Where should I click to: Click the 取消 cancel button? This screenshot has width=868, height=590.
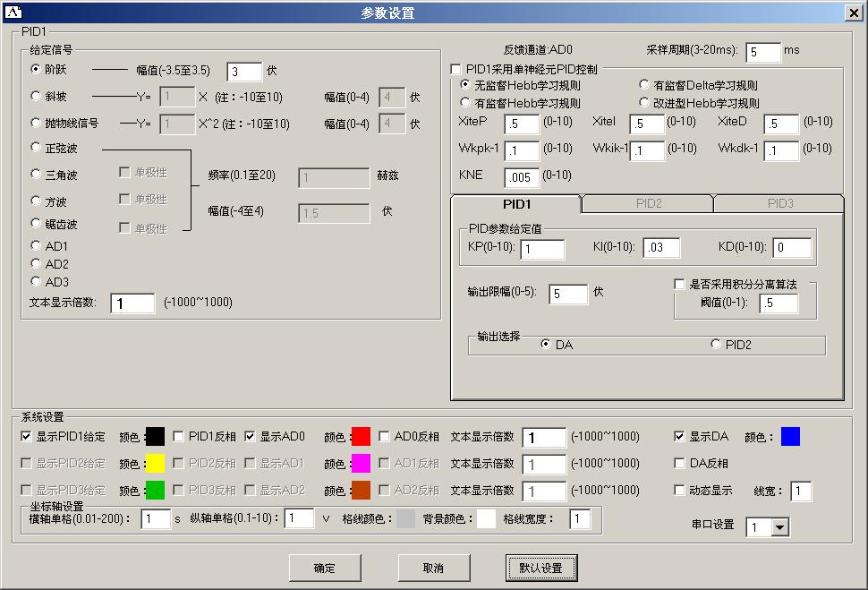[x=433, y=569]
